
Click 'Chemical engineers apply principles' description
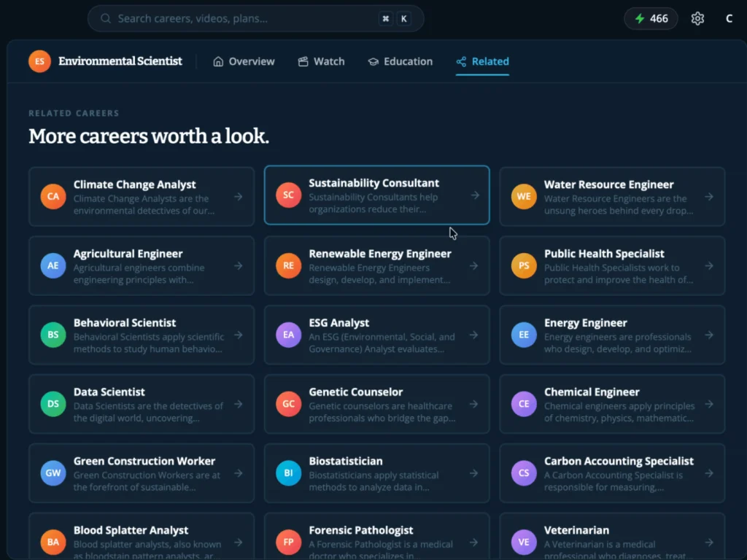click(619, 412)
